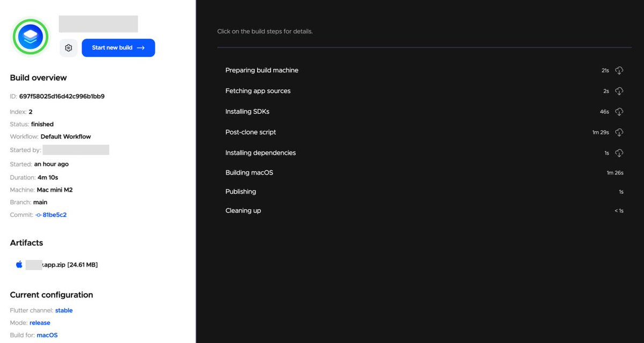This screenshot has height=343, width=644.
Task: Expand the Building macOS step
Action: 424,173
